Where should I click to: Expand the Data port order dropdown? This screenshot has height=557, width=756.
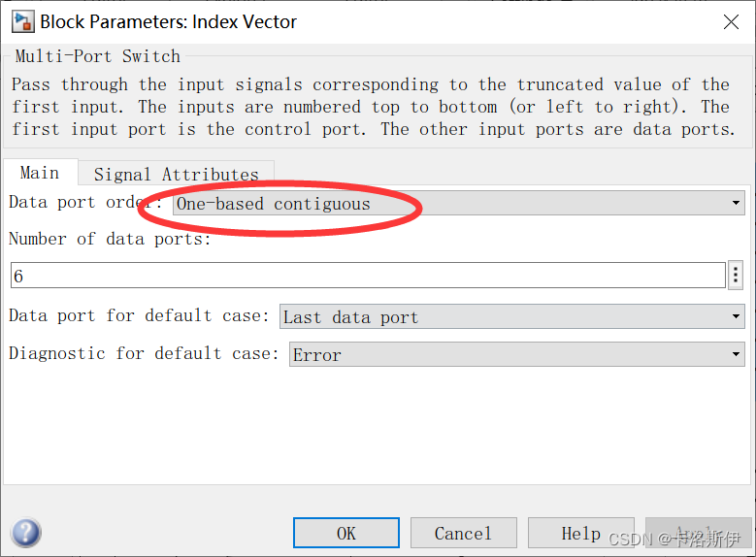click(x=458, y=204)
